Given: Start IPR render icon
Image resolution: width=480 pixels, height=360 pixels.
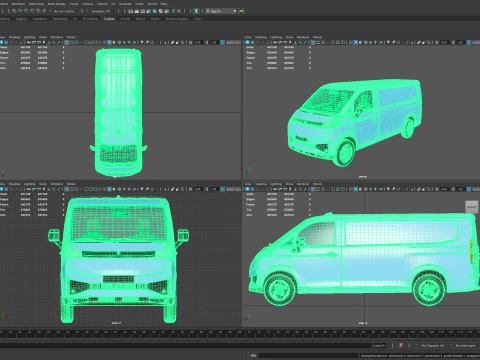Looking at the screenshot, I should 142,11.
